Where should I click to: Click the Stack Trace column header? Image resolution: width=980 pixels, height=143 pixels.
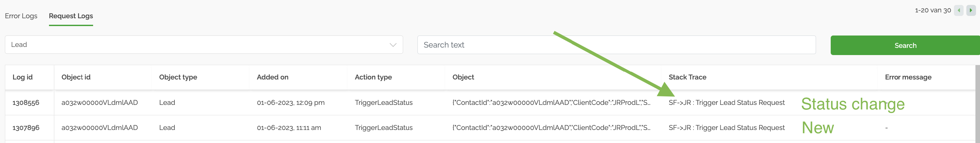(687, 77)
